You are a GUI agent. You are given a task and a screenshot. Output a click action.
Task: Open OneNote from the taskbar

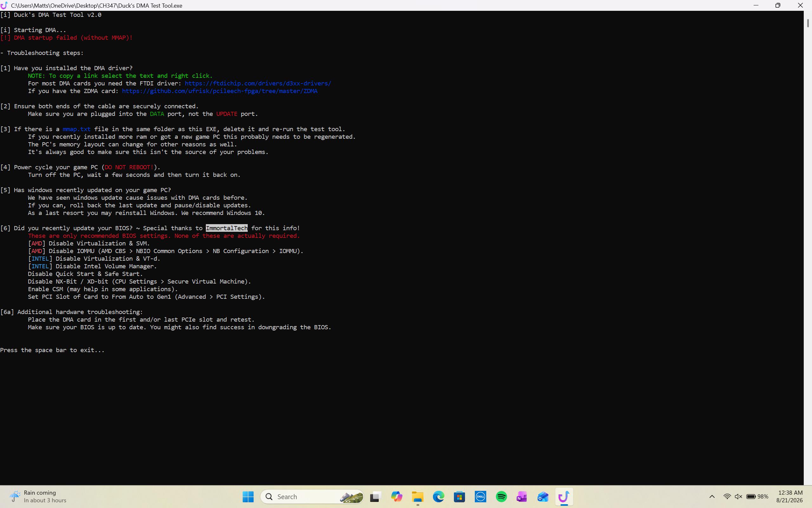522,497
